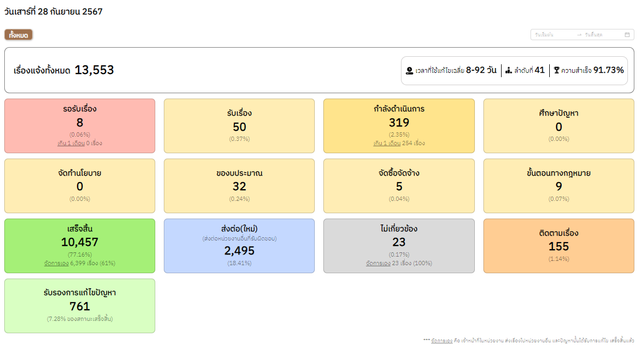
Task: Click the arrow between start and end dates
Action: [x=579, y=35]
